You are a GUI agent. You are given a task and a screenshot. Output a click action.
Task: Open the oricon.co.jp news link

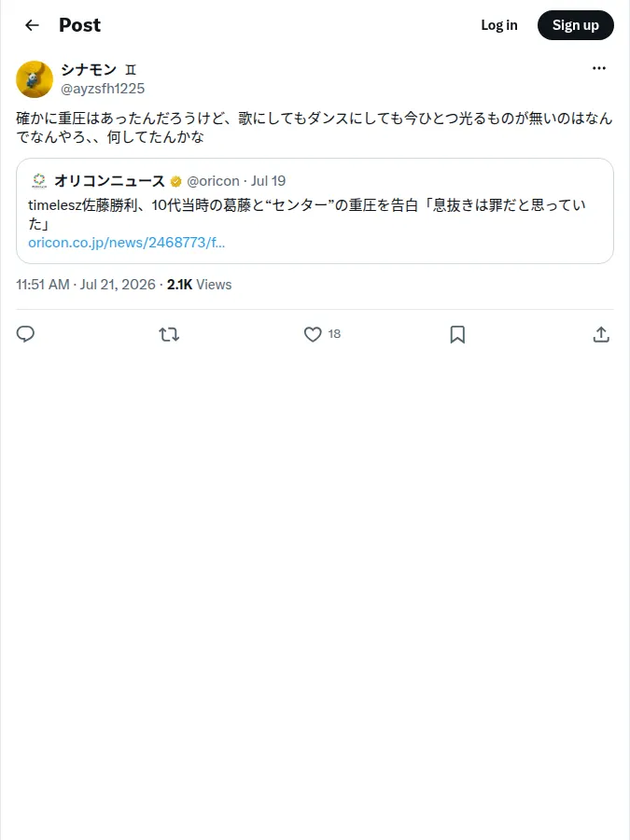click(126, 243)
